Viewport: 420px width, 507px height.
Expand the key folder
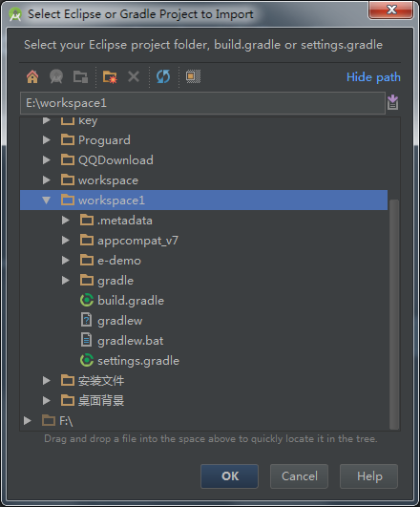coord(47,120)
